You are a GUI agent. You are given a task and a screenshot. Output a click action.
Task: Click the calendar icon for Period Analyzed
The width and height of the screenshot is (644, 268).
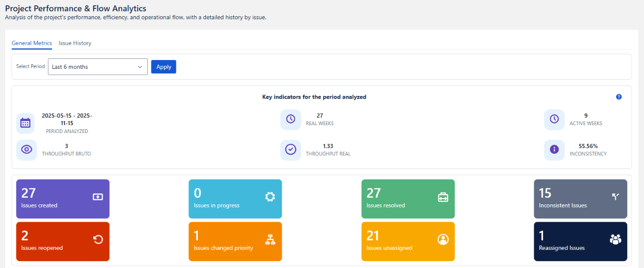click(26, 123)
